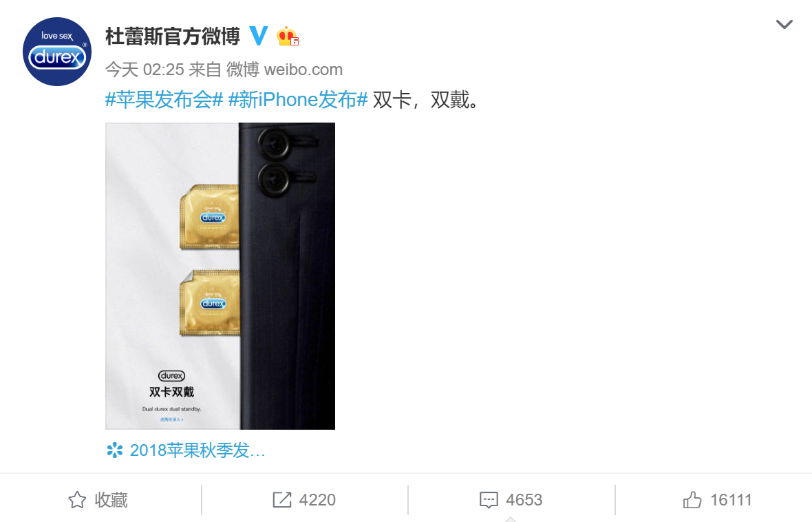Click the star favorite icon
Viewport: 812px width, 522px height.
pyautogui.click(x=77, y=500)
